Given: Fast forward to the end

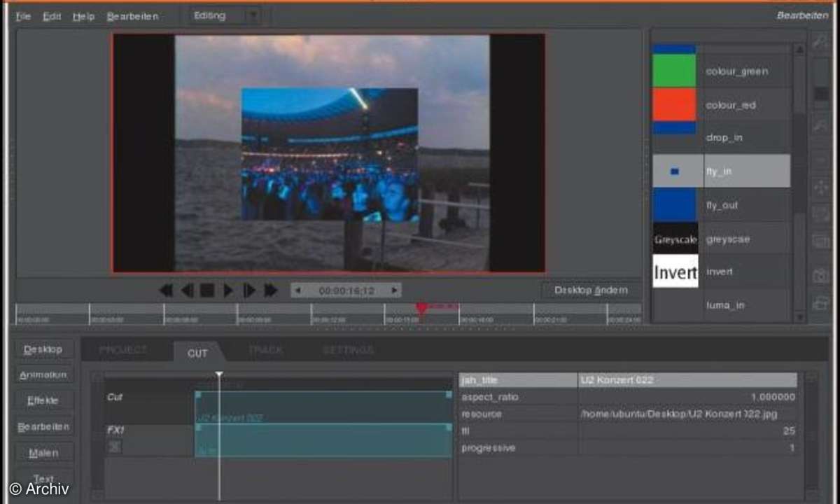Looking at the screenshot, I should point(271,290).
